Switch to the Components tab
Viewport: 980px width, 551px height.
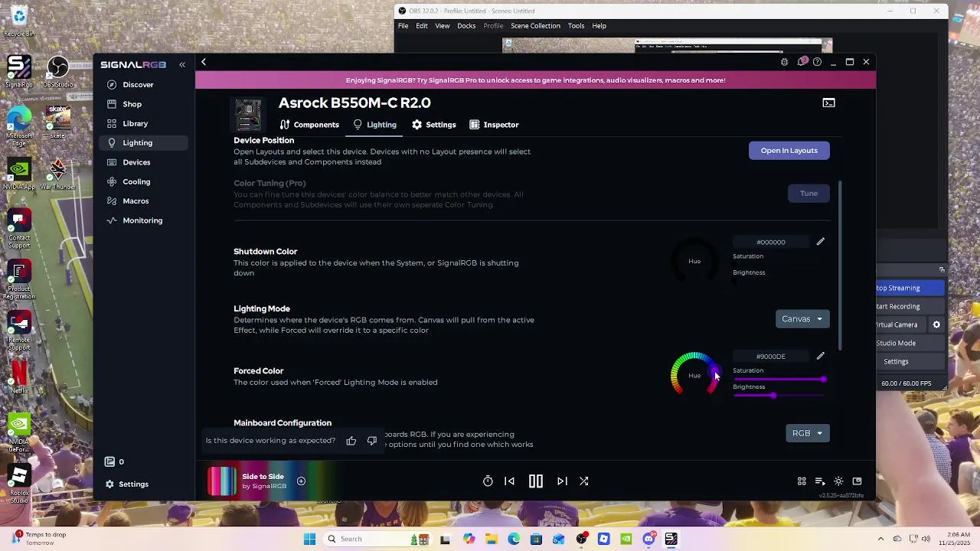(309, 125)
